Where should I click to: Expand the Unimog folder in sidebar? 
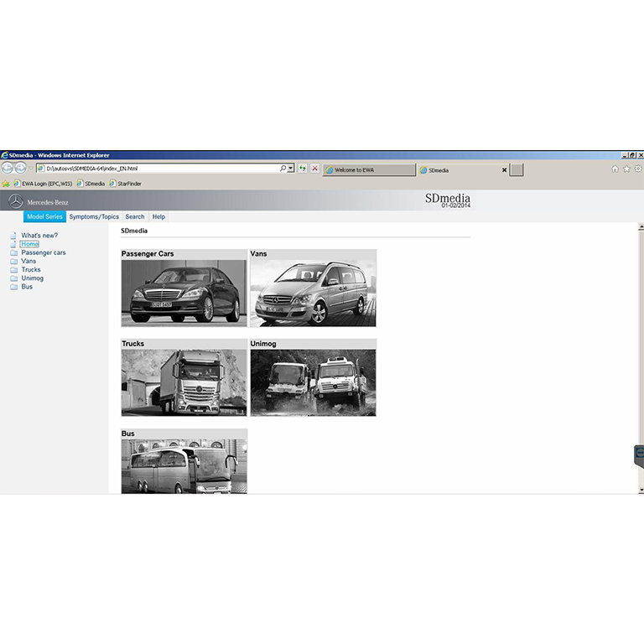coord(32,278)
